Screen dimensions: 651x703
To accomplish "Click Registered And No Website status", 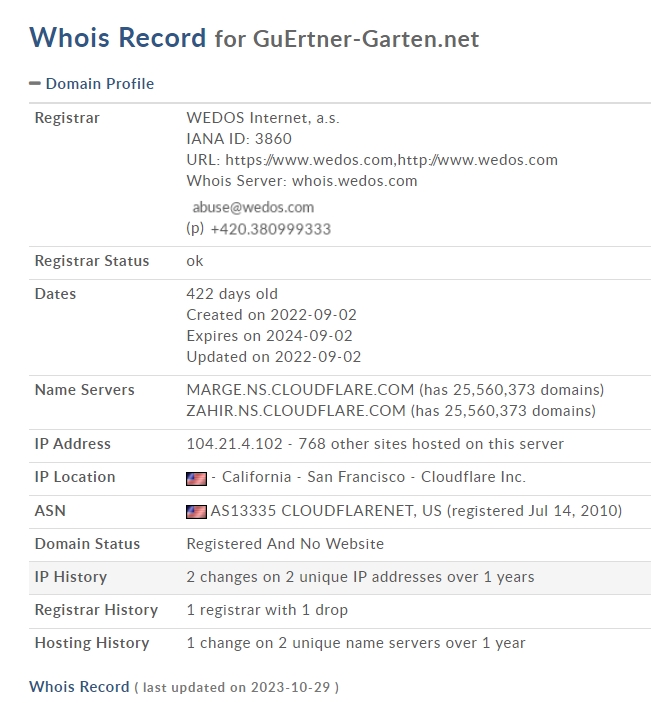I will (285, 544).
